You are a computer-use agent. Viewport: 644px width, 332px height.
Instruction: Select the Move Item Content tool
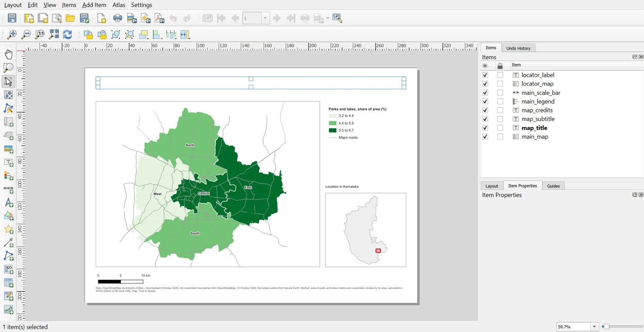pyautogui.click(x=9, y=95)
